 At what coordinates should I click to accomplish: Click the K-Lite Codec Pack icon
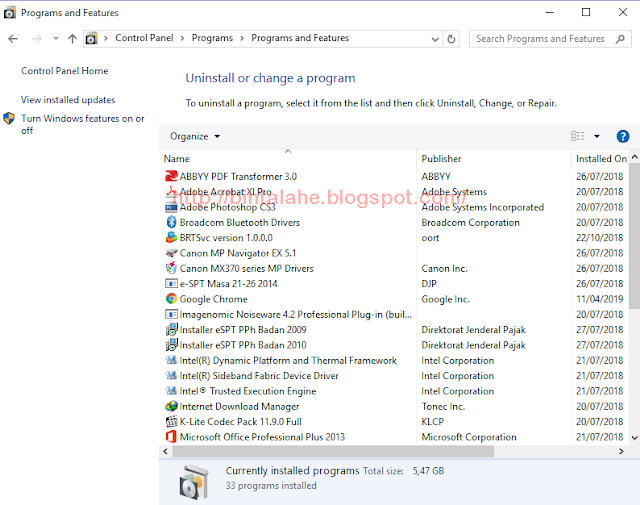(171, 421)
